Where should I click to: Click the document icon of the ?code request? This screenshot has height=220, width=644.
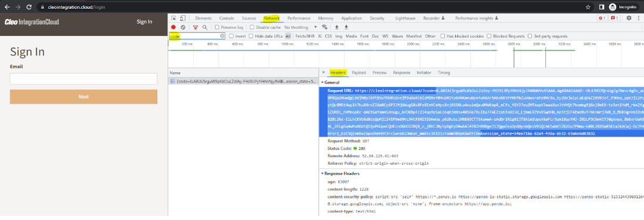click(x=173, y=81)
